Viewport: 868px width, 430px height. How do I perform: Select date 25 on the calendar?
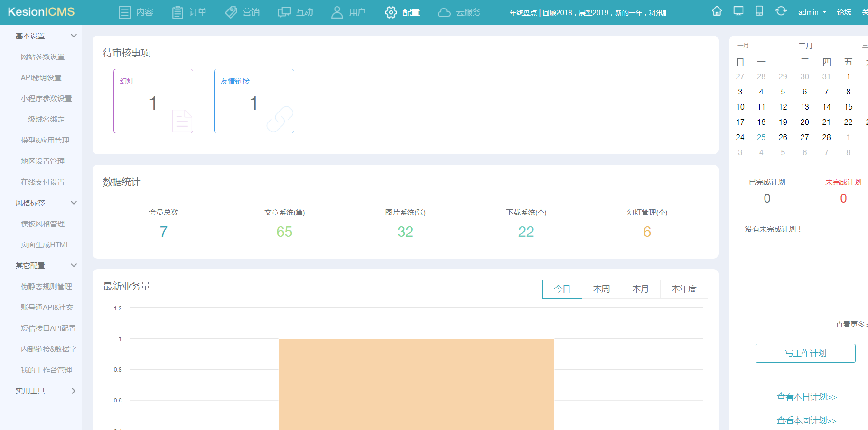pyautogui.click(x=761, y=137)
